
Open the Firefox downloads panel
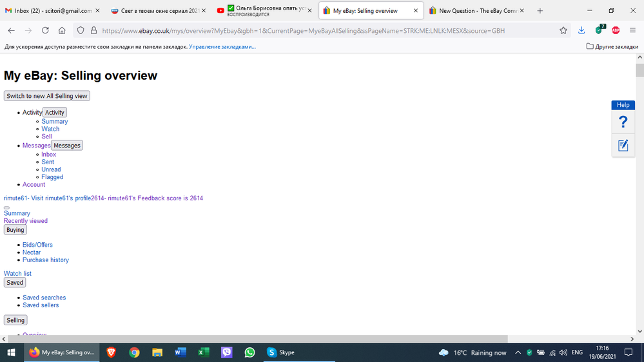click(581, 30)
